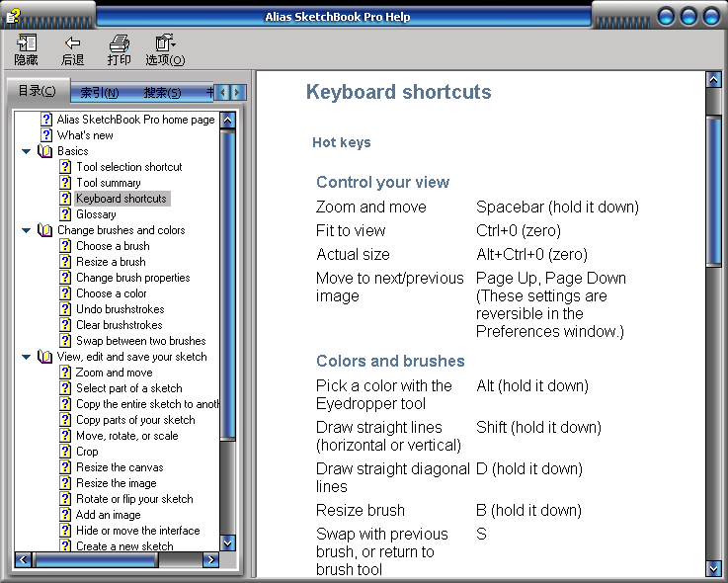Open the Move, rotate, or scale topic
Viewport: 728px width, 583px height.
(127, 436)
